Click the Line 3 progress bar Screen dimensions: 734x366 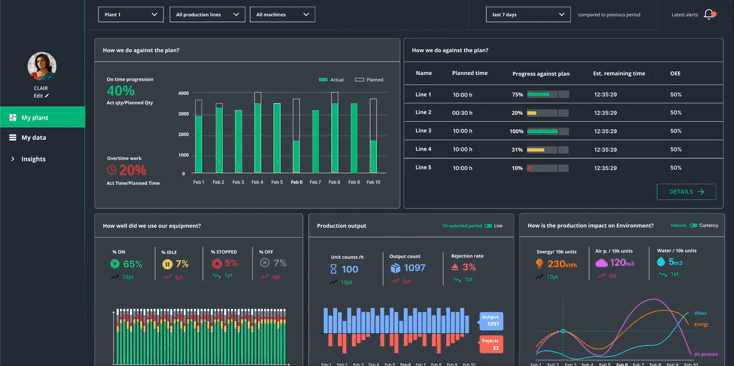pos(548,132)
